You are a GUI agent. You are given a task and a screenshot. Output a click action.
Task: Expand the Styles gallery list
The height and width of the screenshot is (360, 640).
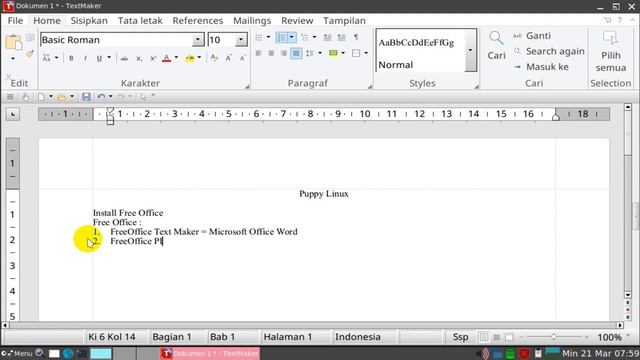(470, 50)
